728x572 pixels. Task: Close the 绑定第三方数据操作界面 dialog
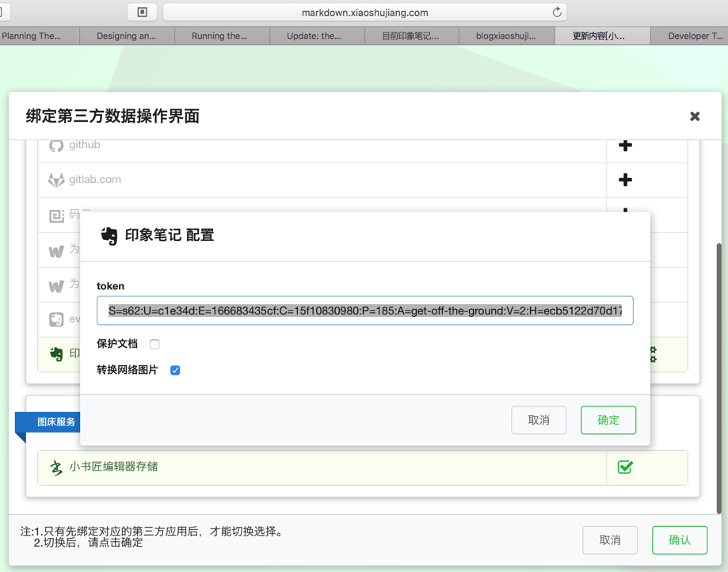click(695, 116)
